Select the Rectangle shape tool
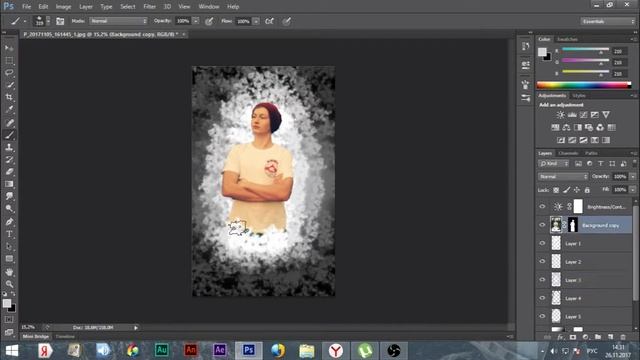Image resolution: width=640 pixels, height=360 pixels. [x=9, y=259]
